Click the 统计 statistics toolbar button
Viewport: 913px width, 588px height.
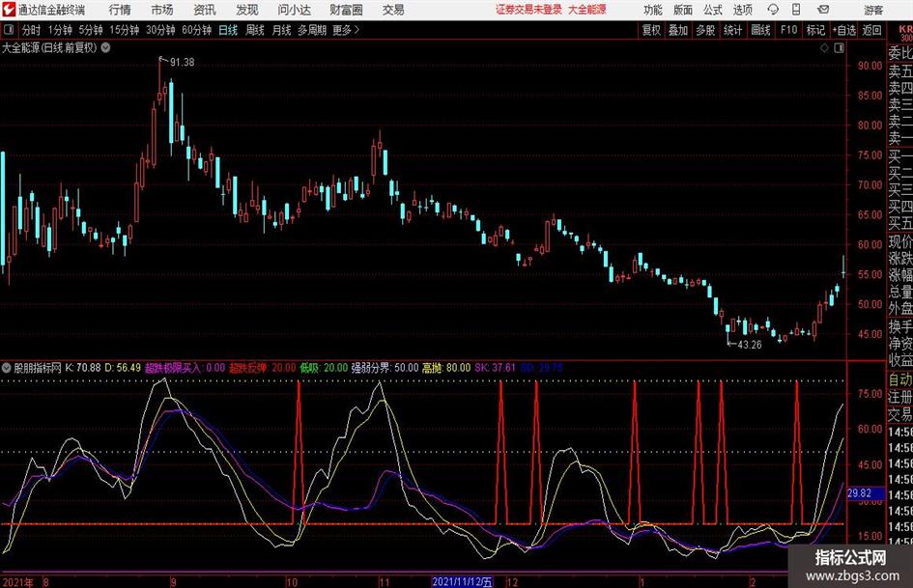point(732,30)
